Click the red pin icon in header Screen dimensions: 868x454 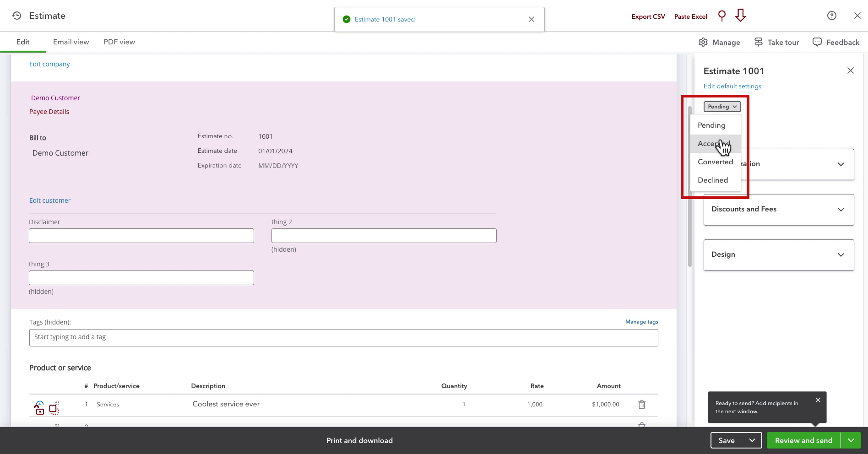coord(722,16)
